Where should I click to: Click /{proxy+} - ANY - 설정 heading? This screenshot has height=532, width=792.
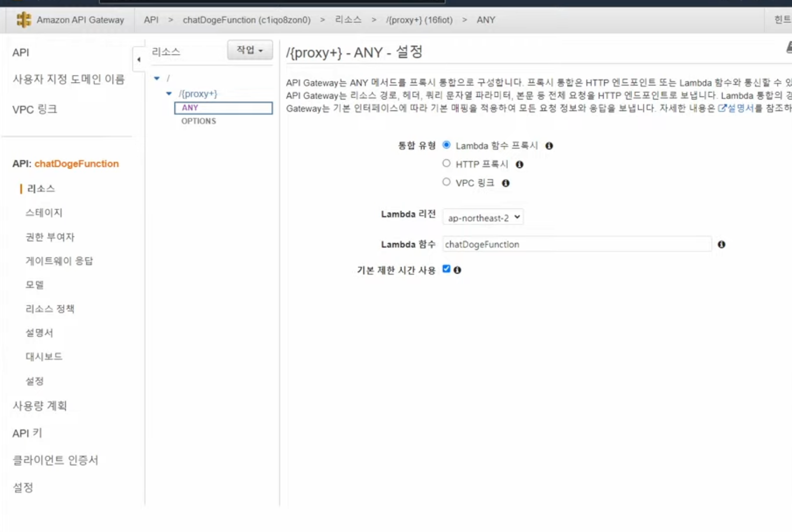click(x=354, y=52)
